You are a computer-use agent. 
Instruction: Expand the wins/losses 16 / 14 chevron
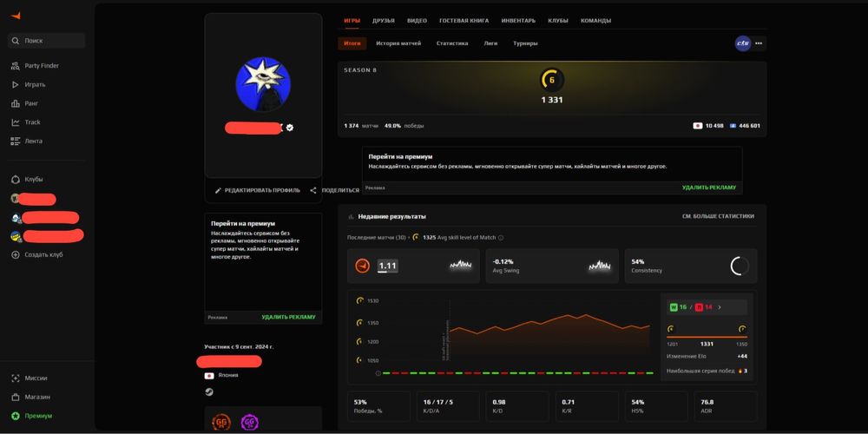(719, 307)
